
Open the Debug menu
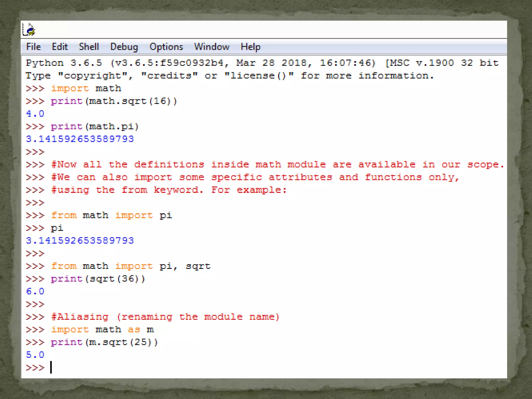(x=124, y=47)
